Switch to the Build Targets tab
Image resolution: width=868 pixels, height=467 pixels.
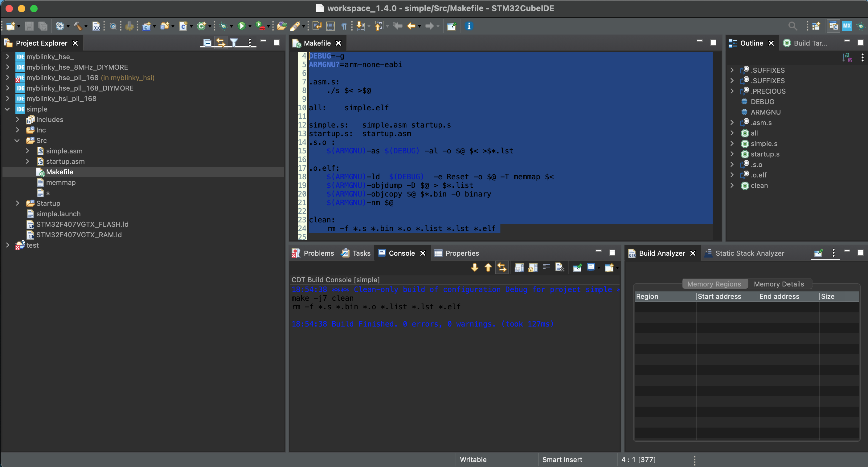coord(805,43)
